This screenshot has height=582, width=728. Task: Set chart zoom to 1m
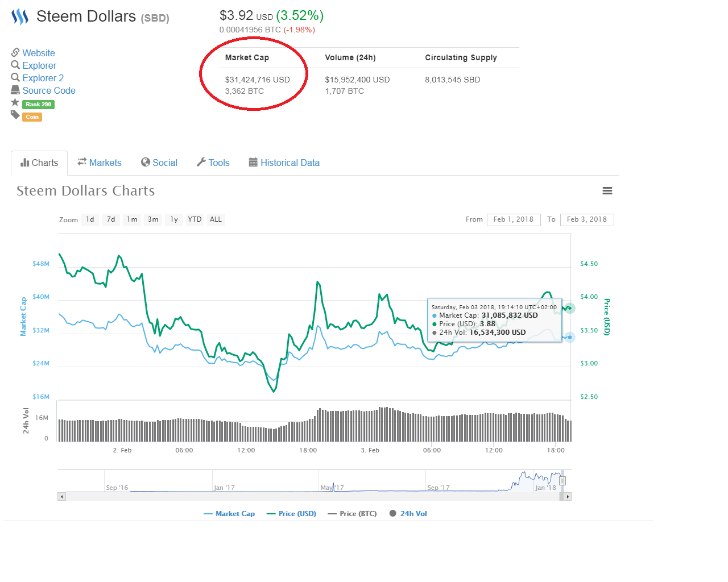132,219
